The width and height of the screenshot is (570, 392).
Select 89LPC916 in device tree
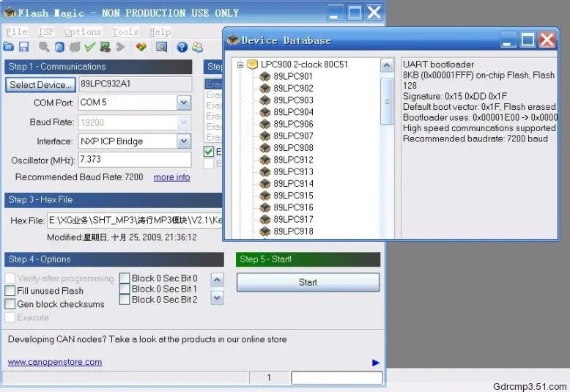[x=293, y=207]
